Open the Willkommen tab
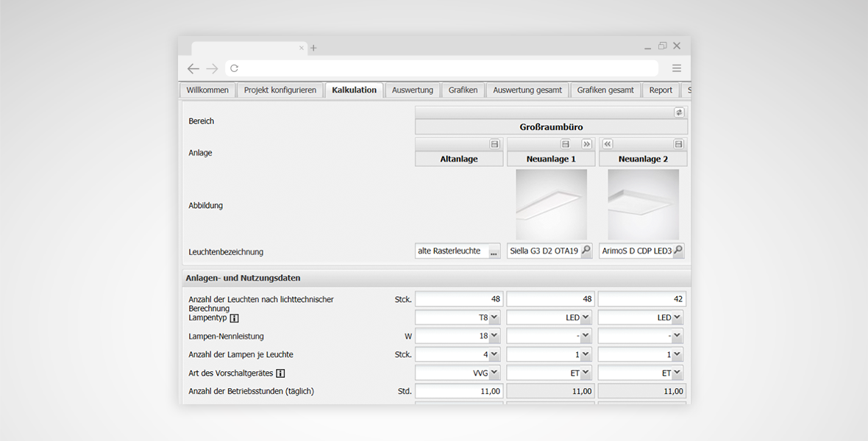This screenshot has width=868, height=441. [207, 90]
